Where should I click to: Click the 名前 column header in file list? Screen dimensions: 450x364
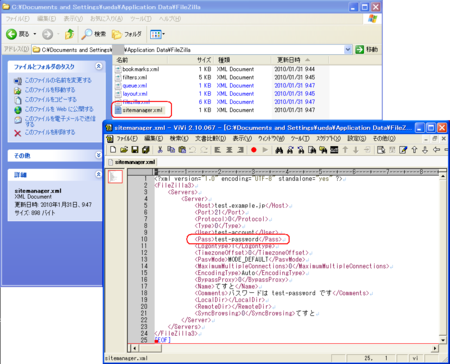(140, 60)
